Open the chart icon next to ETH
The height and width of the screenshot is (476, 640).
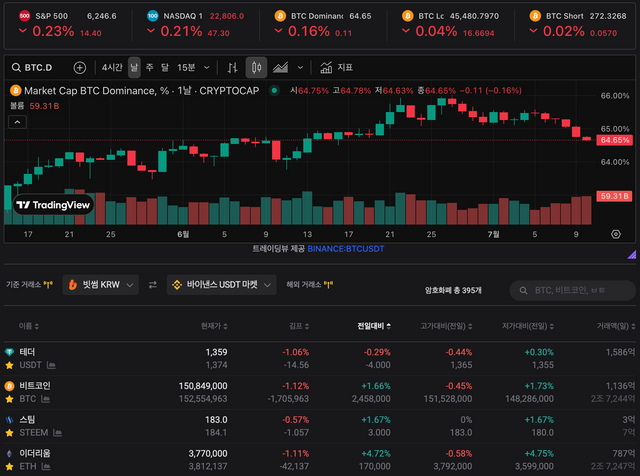coord(46,467)
